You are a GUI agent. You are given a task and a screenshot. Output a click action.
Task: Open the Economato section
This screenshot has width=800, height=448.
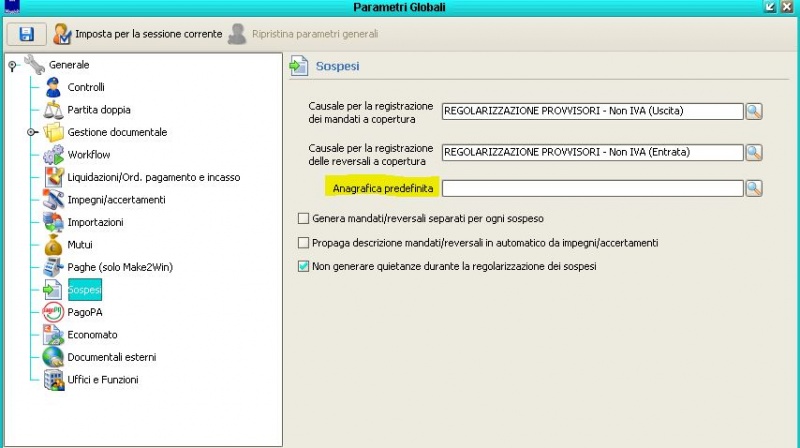92,334
